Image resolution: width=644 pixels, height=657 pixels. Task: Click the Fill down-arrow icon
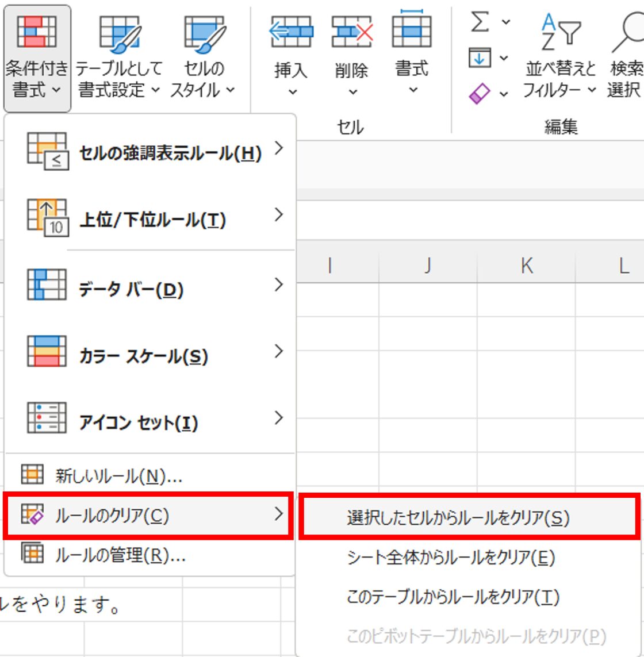coord(480,58)
